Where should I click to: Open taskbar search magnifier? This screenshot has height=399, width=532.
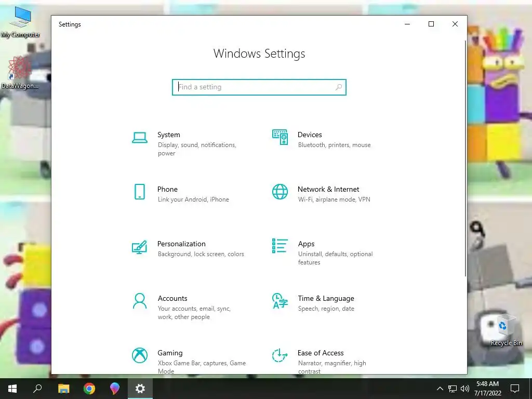pyautogui.click(x=37, y=389)
